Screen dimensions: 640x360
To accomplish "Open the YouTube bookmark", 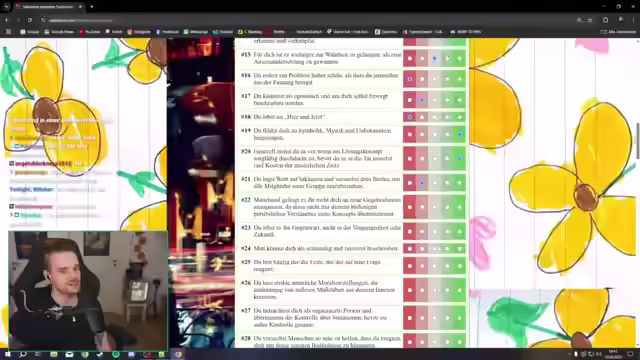I will pyautogui.click(x=90, y=31).
